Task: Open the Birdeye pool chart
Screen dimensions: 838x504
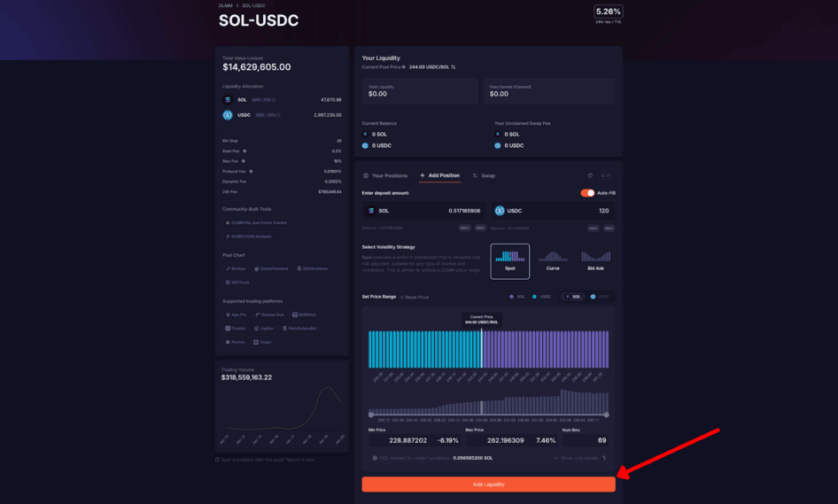Action: (236, 269)
